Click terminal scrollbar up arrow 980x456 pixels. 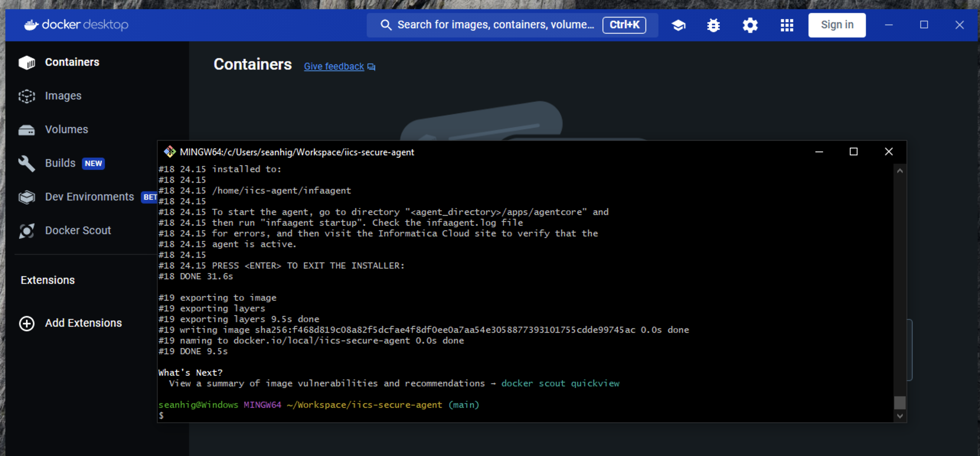pos(900,171)
